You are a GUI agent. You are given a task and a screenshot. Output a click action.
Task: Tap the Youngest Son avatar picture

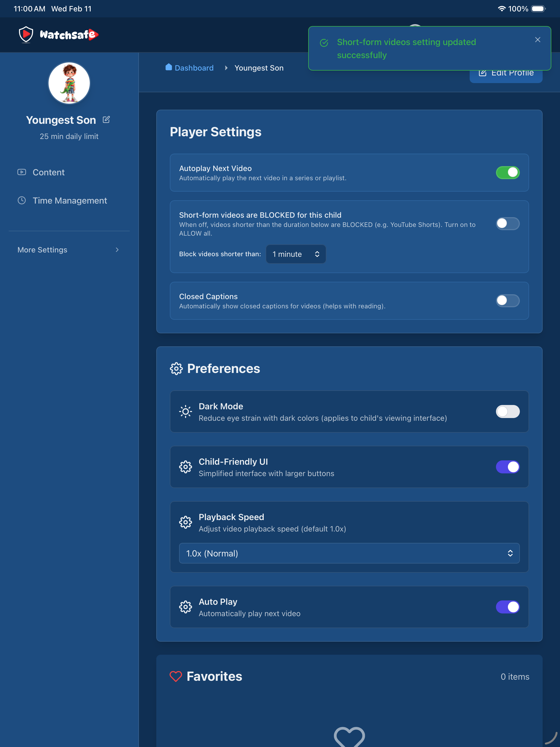pos(69,83)
